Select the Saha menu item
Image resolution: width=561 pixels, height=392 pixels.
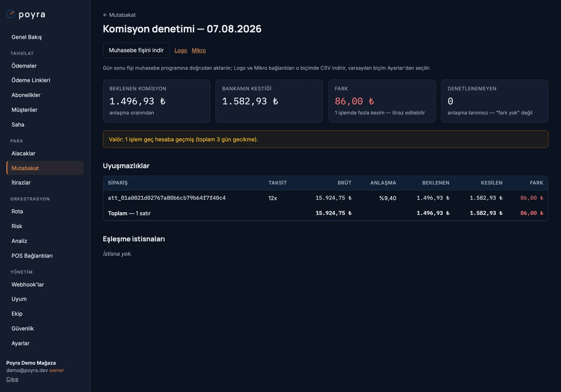pyautogui.click(x=45, y=124)
